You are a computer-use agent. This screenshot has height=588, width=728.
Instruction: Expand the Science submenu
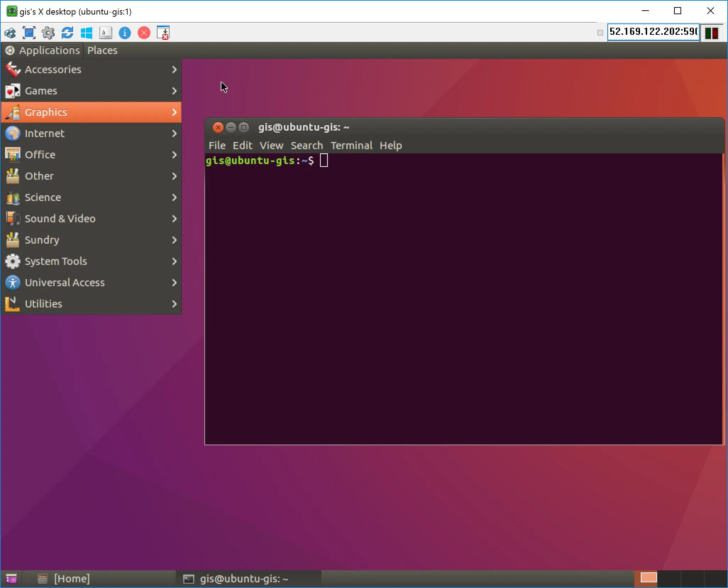tap(92, 197)
